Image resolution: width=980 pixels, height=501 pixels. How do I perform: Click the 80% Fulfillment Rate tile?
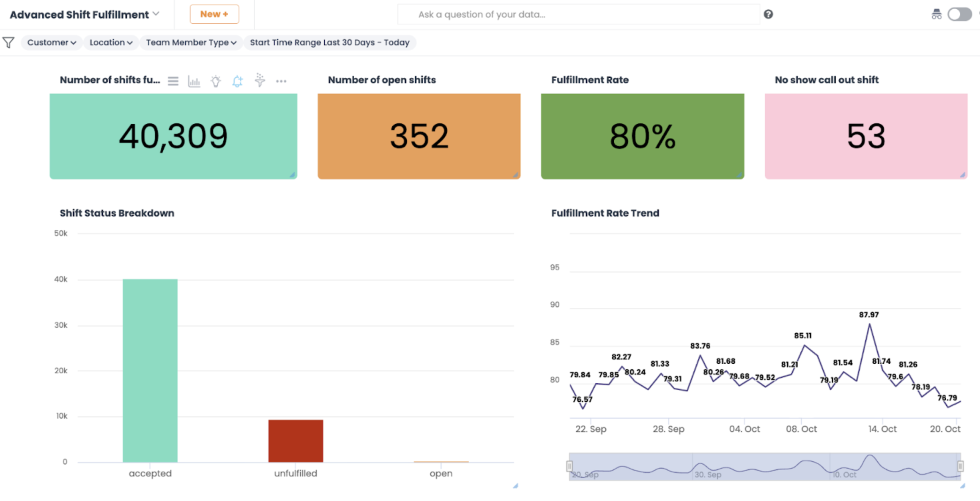(642, 136)
